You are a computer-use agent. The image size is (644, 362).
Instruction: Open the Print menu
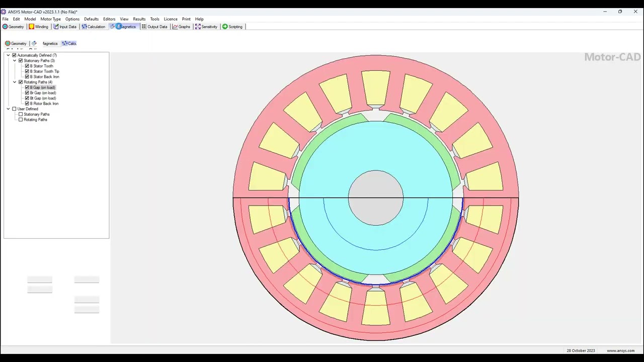click(186, 19)
